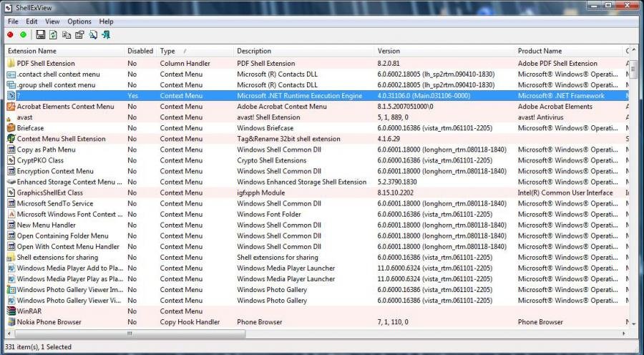Sort by the Description column header
The height and width of the screenshot is (355, 644).
304,51
